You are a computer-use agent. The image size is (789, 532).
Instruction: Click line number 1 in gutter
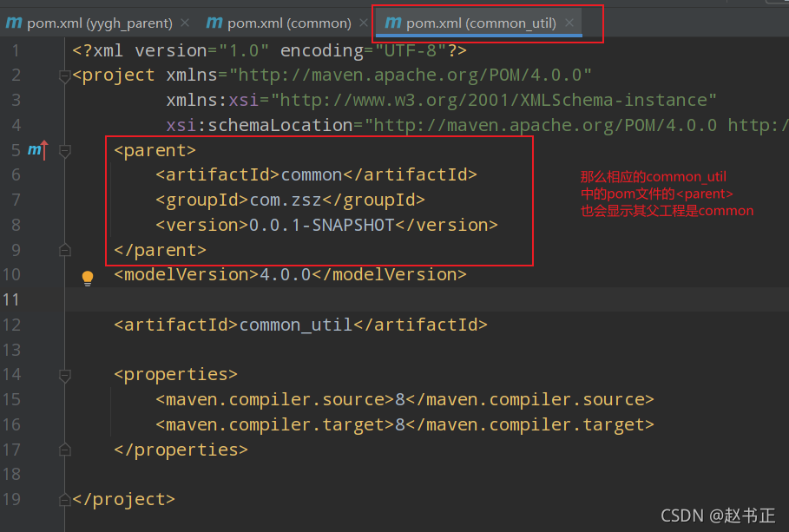[16, 51]
